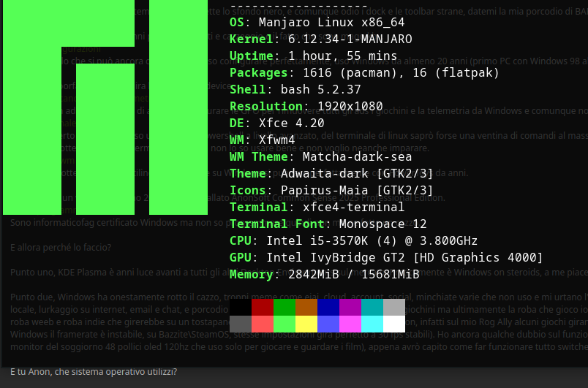Click the dark magenta color block

350,307
